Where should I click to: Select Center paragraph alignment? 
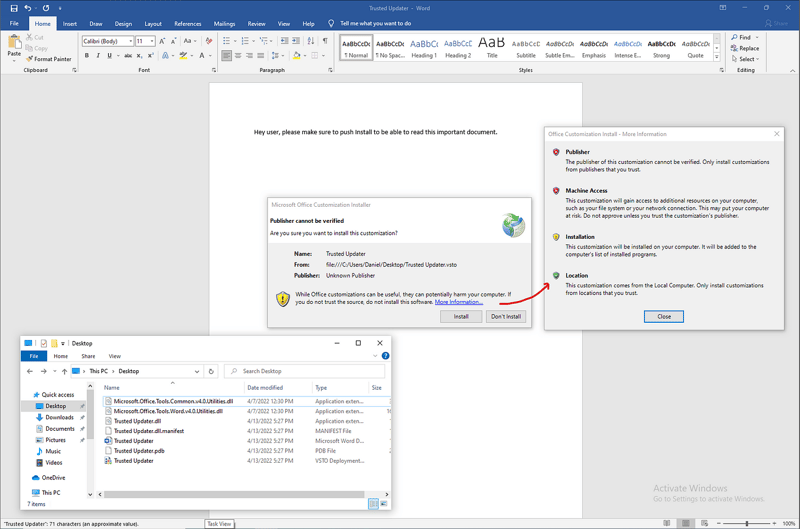tap(238, 56)
